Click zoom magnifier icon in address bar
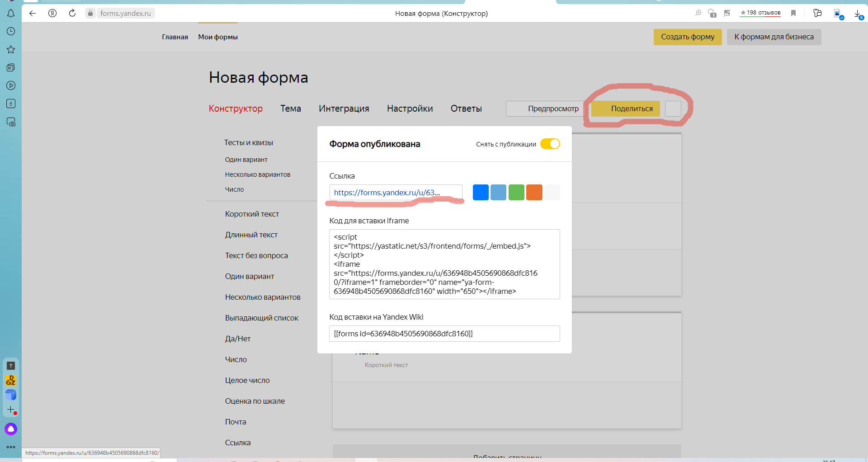The image size is (868, 462). [x=698, y=13]
